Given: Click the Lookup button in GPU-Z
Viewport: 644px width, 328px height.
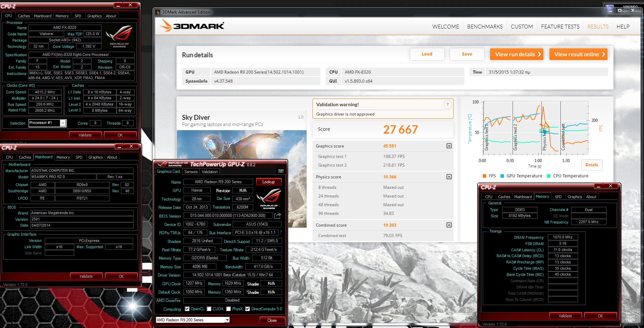Looking at the screenshot, I should coord(268,182).
